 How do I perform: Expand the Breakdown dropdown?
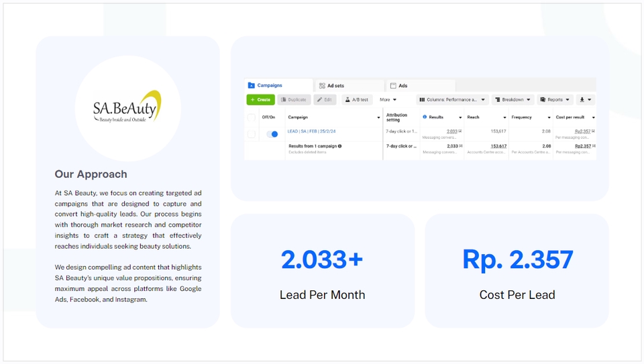(x=513, y=100)
